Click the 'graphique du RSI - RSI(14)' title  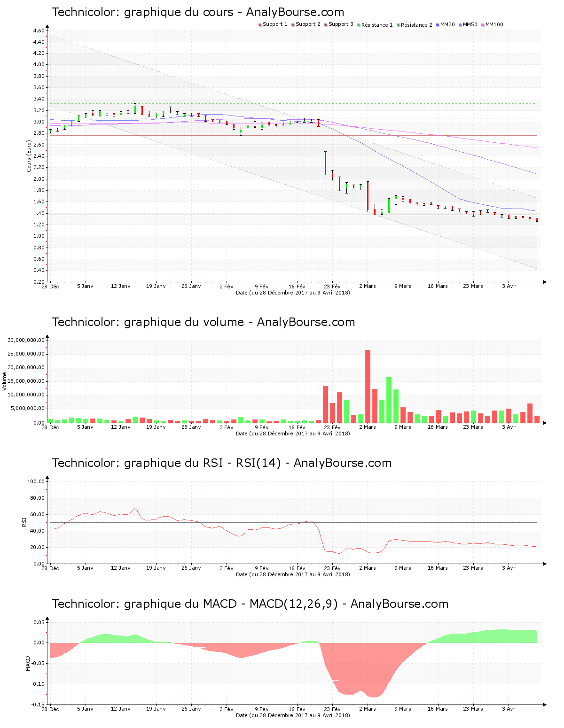[x=221, y=463]
